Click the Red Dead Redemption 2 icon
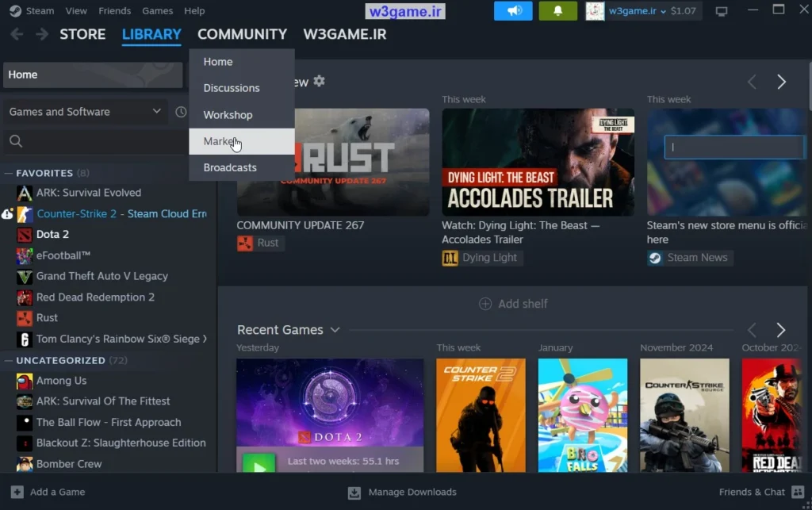Image resolution: width=812 pixels, height=510 pixels. [x=25, y=297]
